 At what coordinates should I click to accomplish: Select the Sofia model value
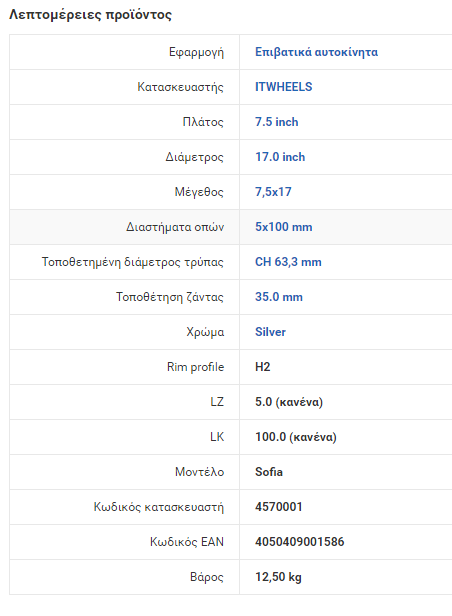point(269,472)
